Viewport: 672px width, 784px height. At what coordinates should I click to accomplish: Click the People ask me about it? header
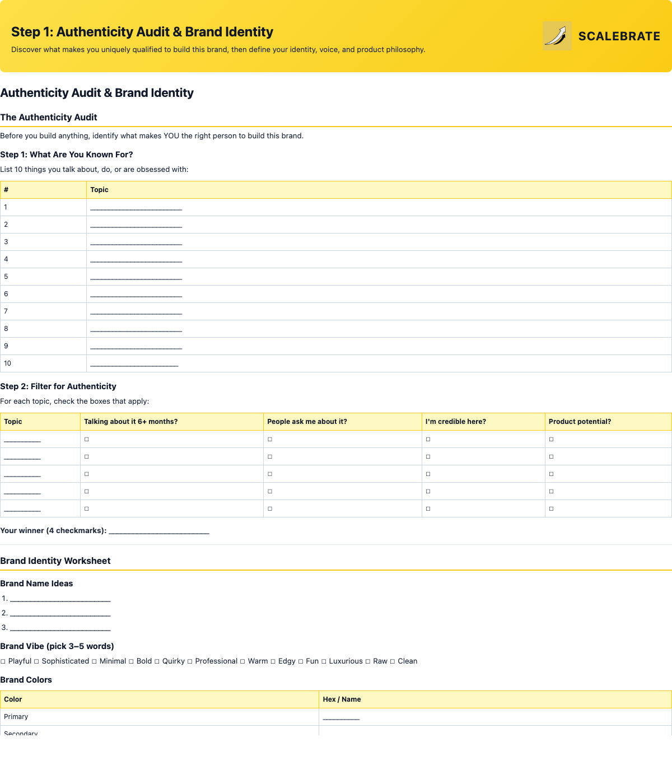coord(307,422)
